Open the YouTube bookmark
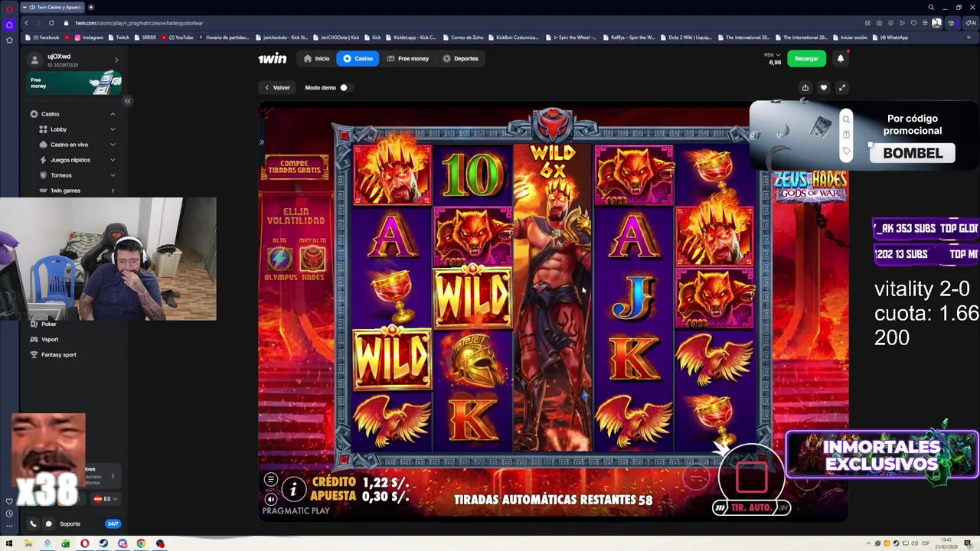Image resolution: width=980 pixels, height=551 pixels. 178,37
